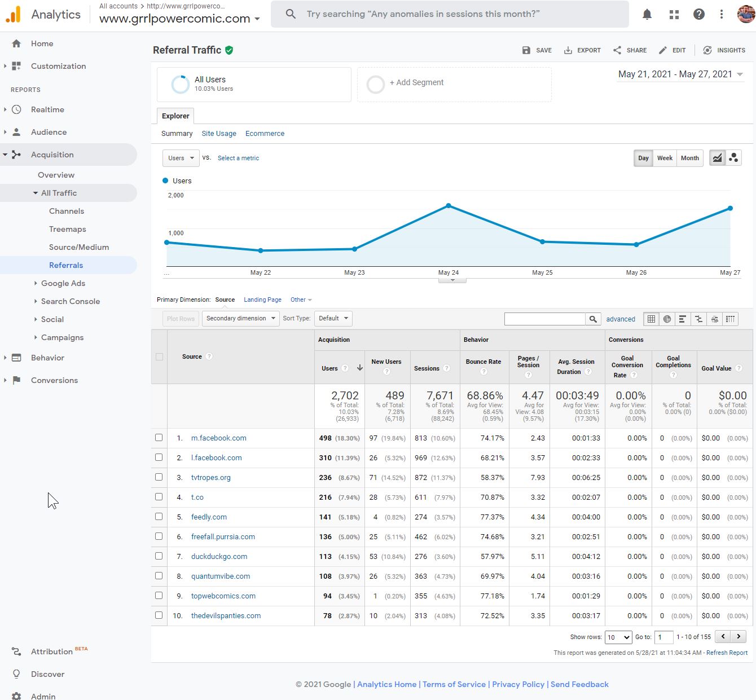Edit the report with the pencil EDIT

(x=672, y=50)
